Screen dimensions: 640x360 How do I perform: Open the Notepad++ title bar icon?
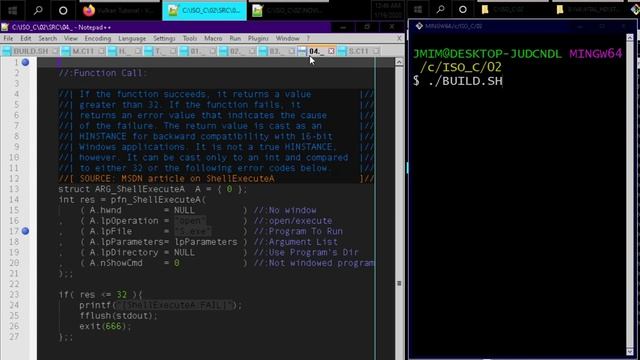coord(5,27)
